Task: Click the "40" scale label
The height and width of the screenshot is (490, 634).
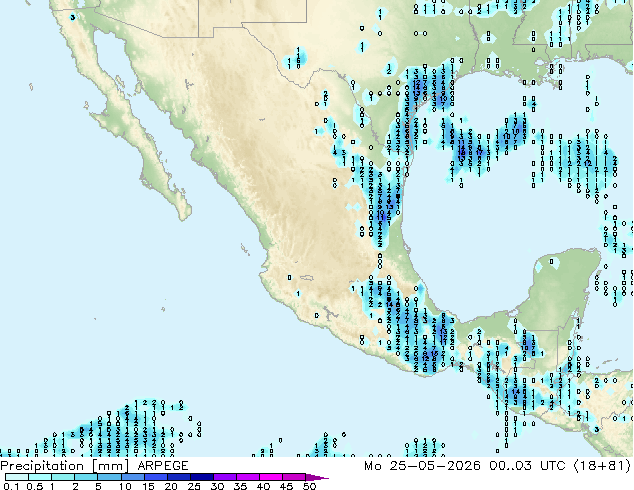Action: (x=263, y=486)
